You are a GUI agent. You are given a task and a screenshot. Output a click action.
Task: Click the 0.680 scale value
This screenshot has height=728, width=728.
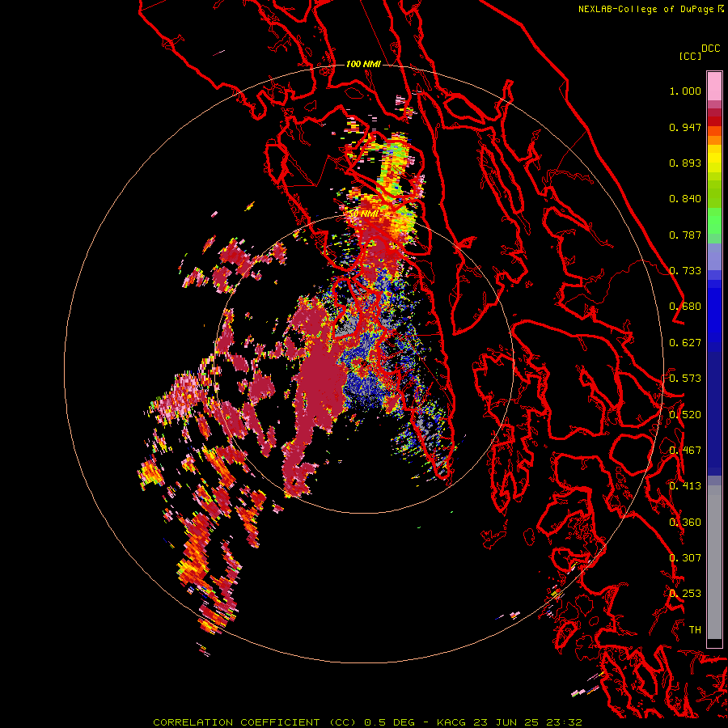(x=685, y=307)
